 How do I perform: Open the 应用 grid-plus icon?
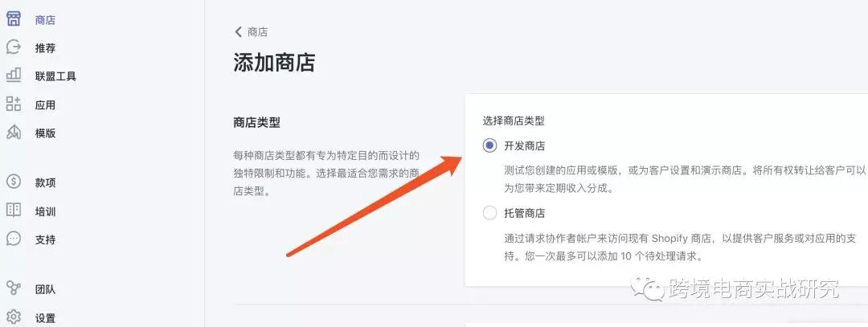(14, 104)
